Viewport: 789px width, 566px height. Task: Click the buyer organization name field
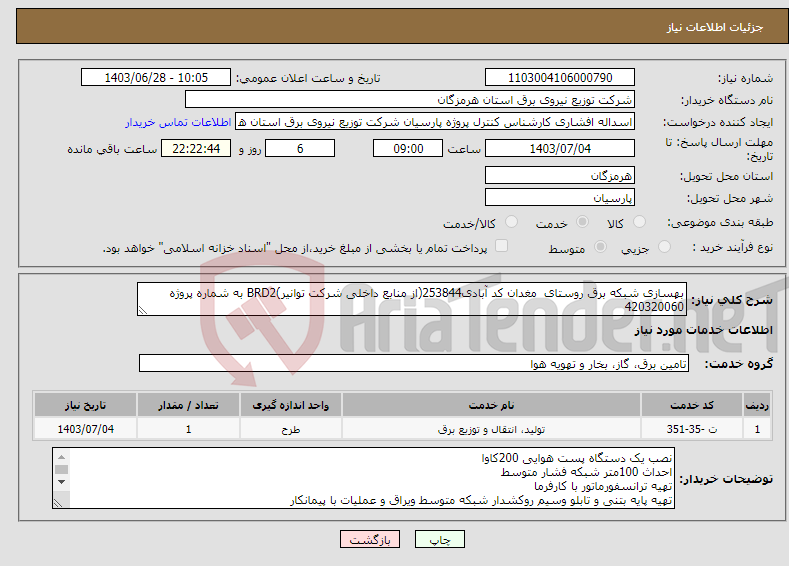(x=410, y=99)
